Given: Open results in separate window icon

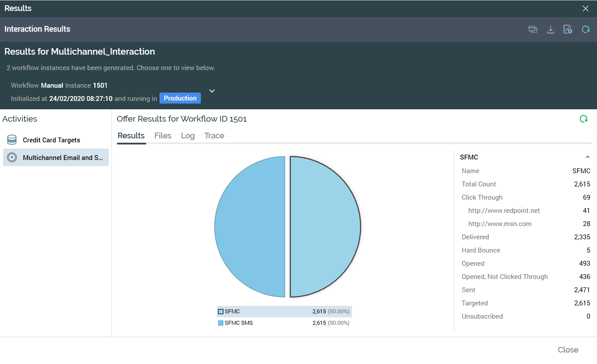Looking at the screenshot, I should click(x=533, y=30).
